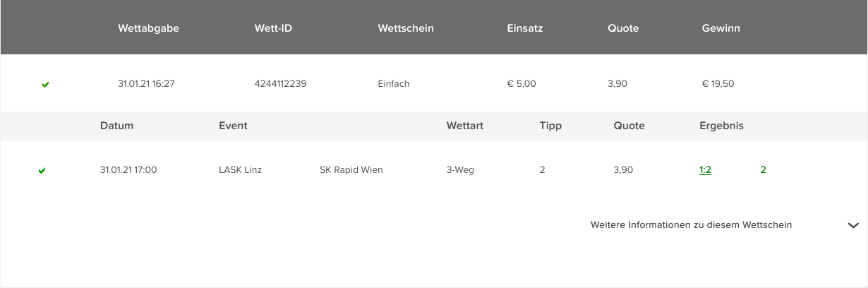Click the Wettschein column header
Image resolution: width=868 pixels, height=288 pixels.
point(406,28)
